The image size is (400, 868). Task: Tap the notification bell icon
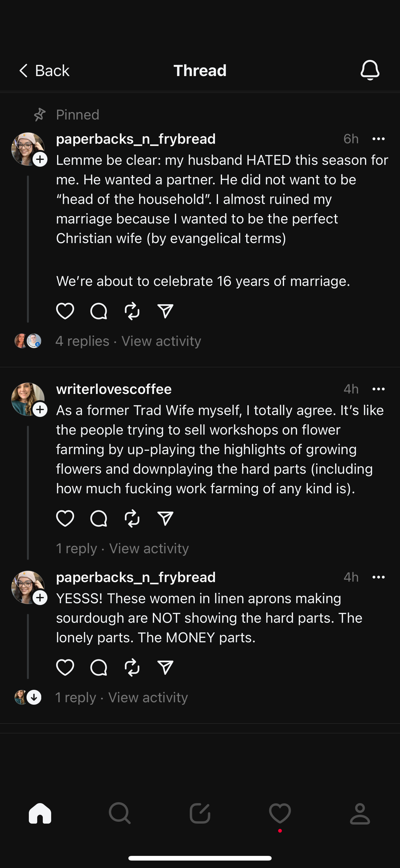(370, 70)
